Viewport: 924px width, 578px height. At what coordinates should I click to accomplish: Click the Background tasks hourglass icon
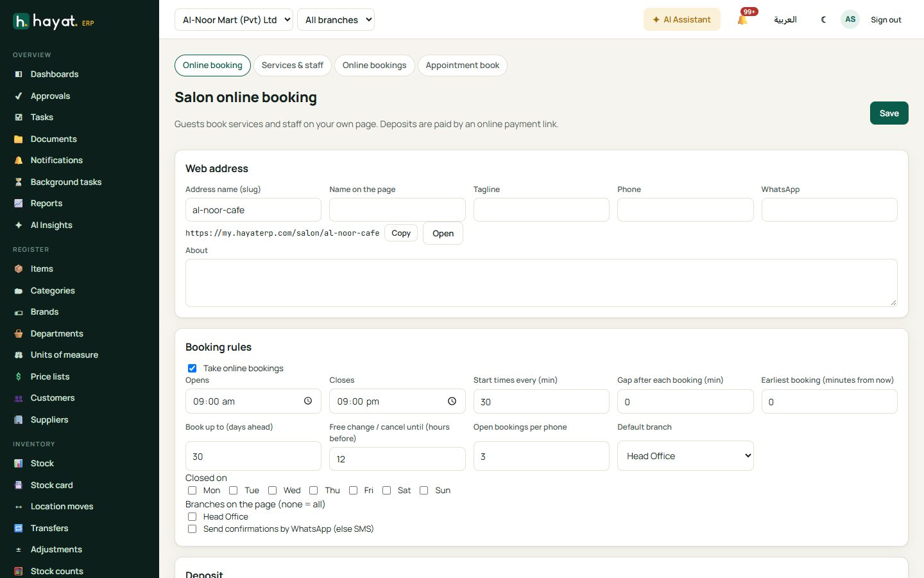(x=19, y=182)
